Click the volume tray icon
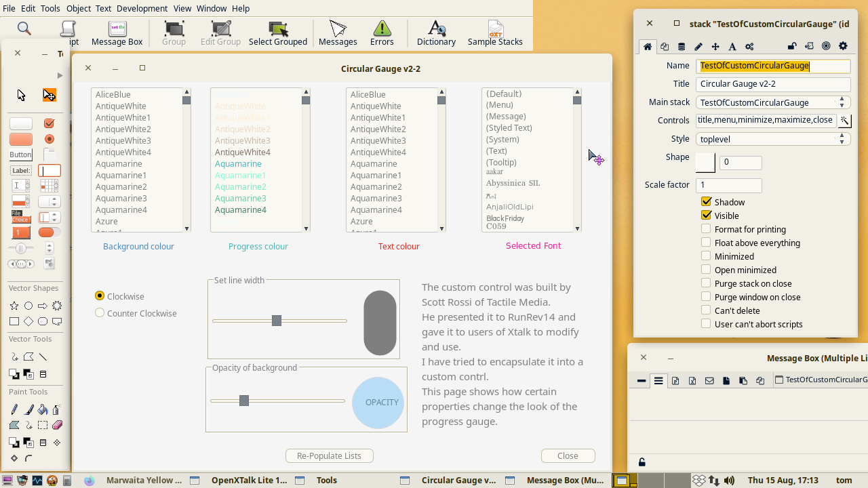Image resolution: width=868 pixels, height=488 pixels. click(729, 481)
